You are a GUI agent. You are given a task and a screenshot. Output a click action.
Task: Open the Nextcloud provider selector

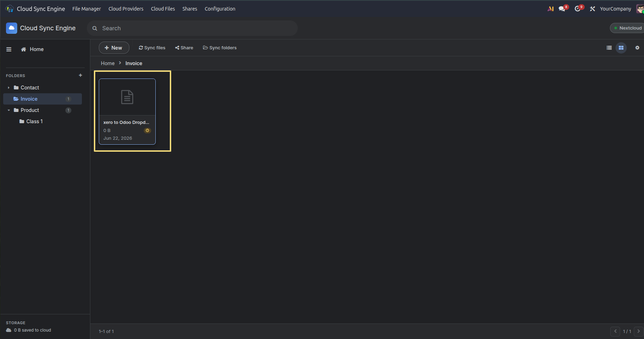tap(627, 28)
